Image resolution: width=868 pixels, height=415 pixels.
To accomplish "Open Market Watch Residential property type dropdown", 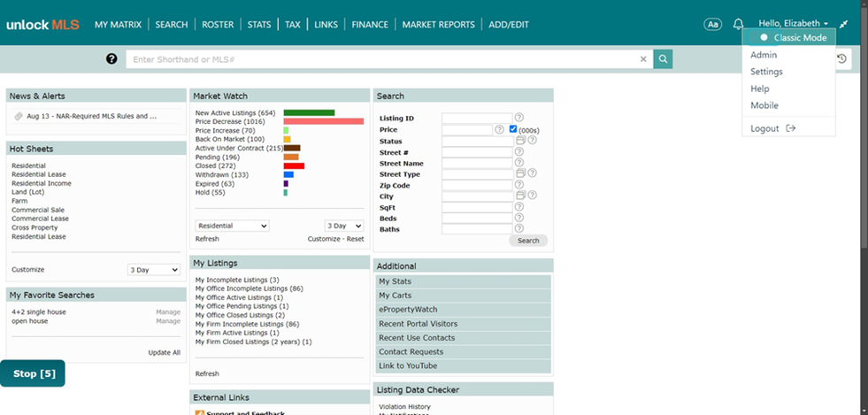I will (x=233, y=226).
